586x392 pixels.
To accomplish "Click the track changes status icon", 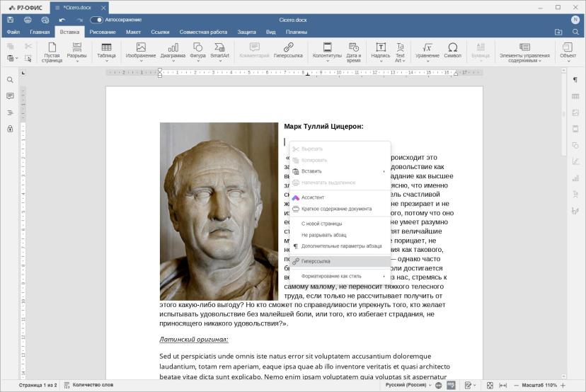I will [470, 385].
